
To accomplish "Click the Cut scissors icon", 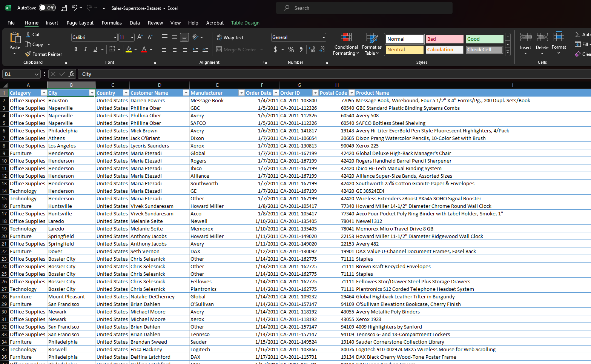I will pos(28,34).
